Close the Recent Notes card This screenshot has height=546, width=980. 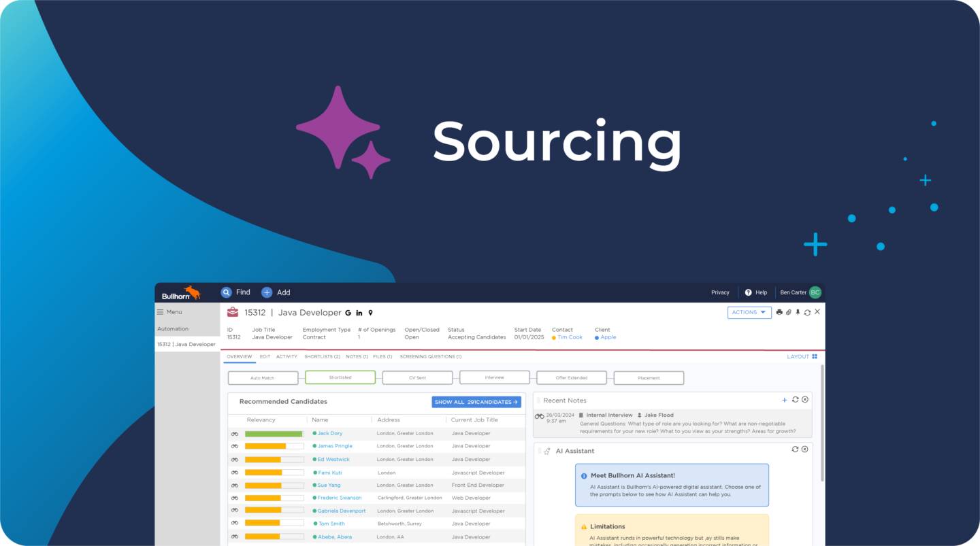pyautogui.click(x=805, y=400)
